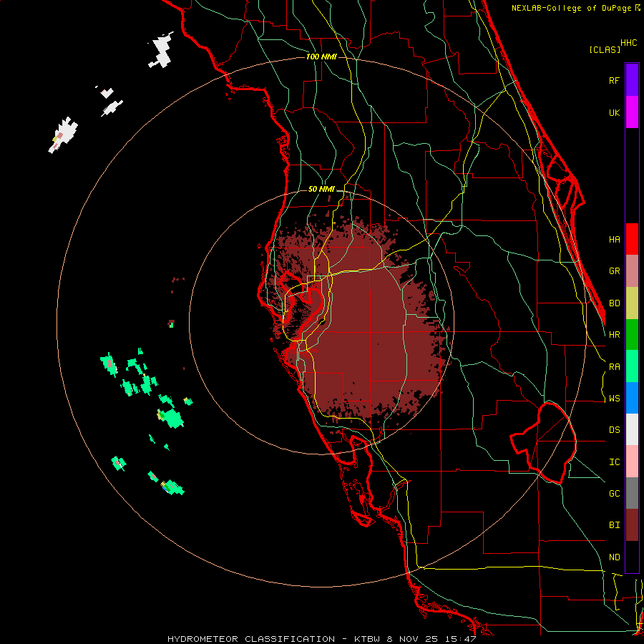The width and height of the screenshot is (644, 644).
Task: Click the [CLAS] units label
Action: pos(605,49)
